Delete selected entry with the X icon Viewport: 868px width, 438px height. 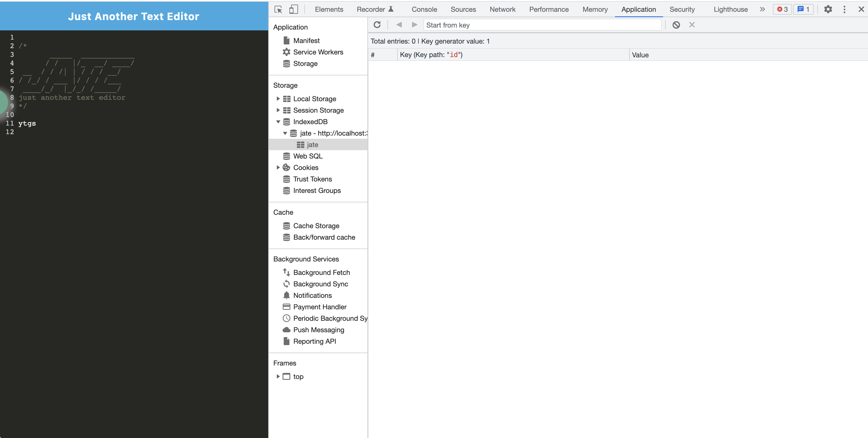click(x=692, y=25)
